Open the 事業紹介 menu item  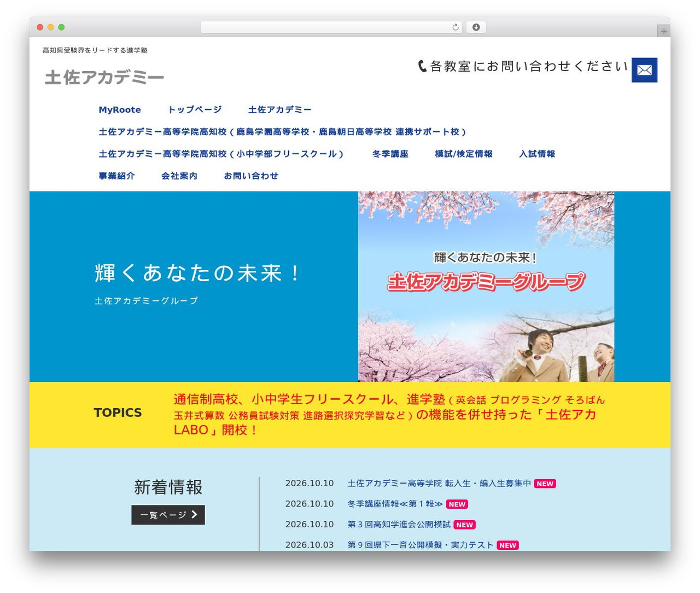tap(116, 176)
